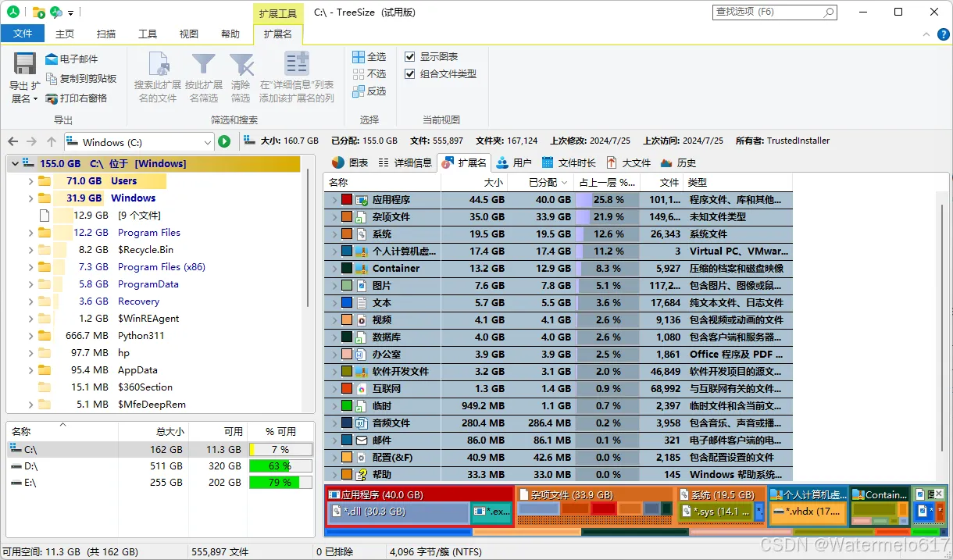This screenshot has height=560, width=953.
Task: Open the 大文件 view tab
Action: coord(629,163)
